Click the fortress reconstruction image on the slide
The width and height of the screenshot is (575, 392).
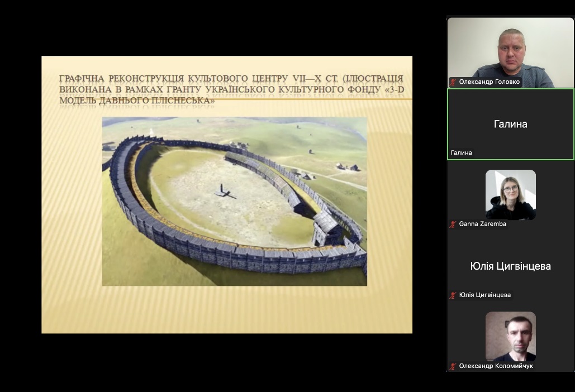coord(234,201)
